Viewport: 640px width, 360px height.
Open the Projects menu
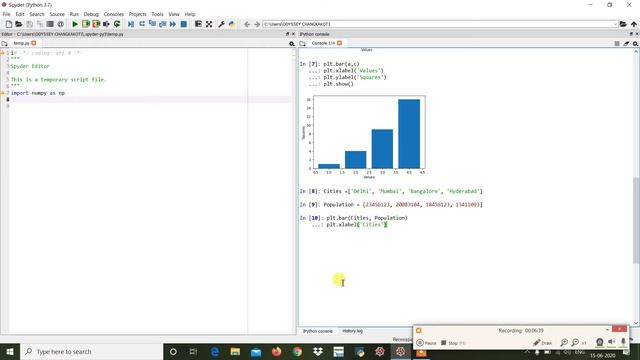(138, 14)
